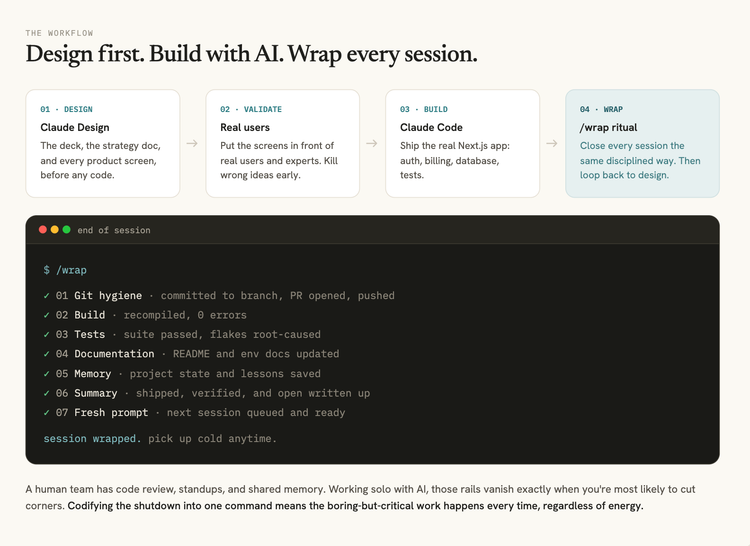Click 'THE WORKFLOW' section label
Viewport: 750px width, 546px height.
point(59,33)
